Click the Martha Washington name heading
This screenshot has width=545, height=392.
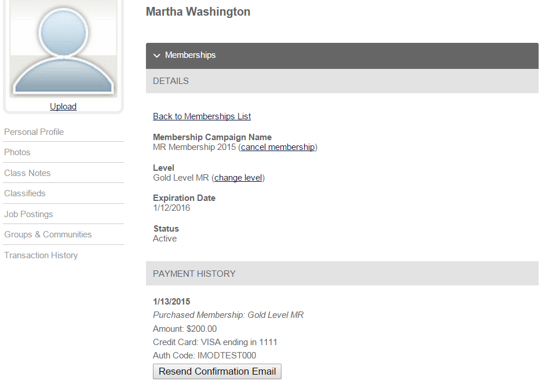tap(198, 12)
